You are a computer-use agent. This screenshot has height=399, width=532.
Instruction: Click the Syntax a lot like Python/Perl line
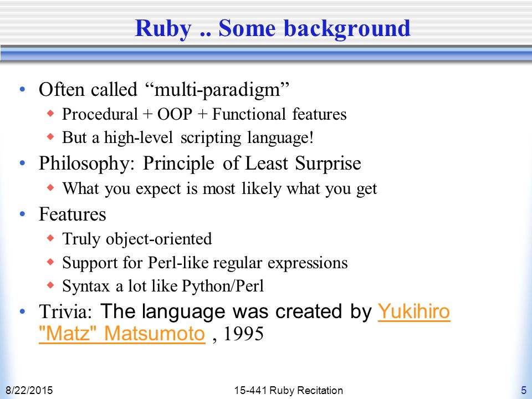163,286
